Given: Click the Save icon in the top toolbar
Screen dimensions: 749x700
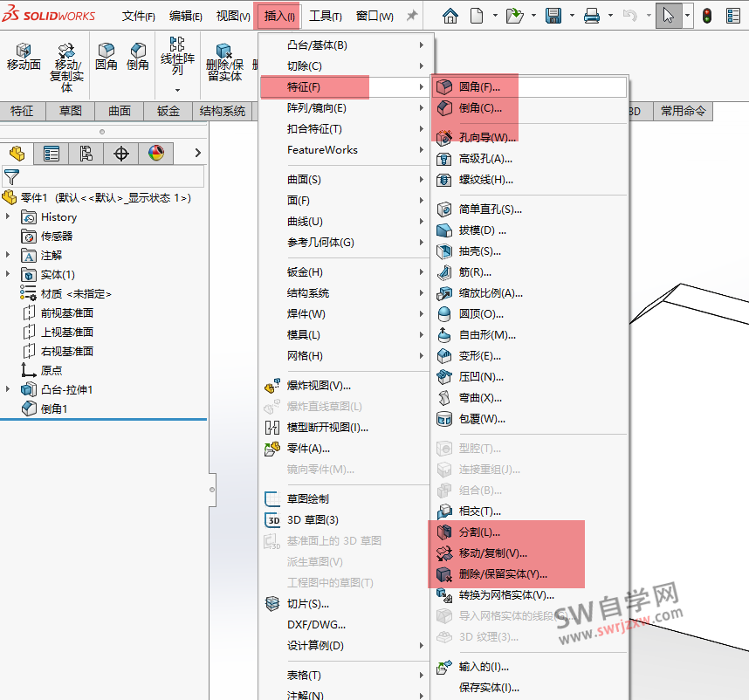Looking at the screenshot, I should [x=553, y=15].
